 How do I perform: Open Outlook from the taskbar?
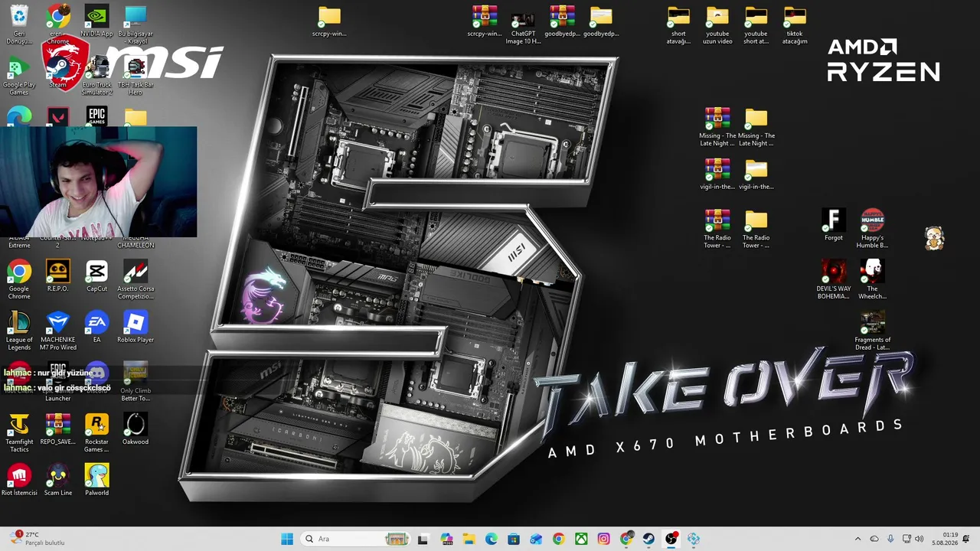click(536, 539)
